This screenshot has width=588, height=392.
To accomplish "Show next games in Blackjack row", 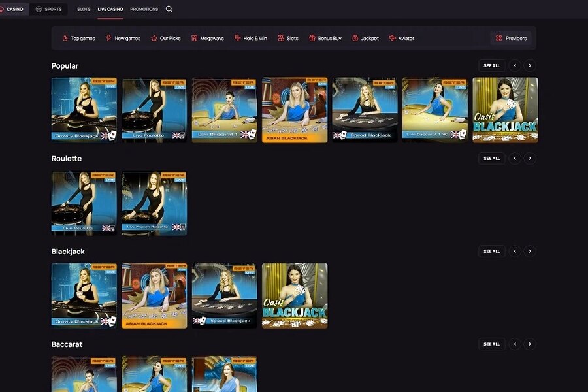I will (530, 252).
